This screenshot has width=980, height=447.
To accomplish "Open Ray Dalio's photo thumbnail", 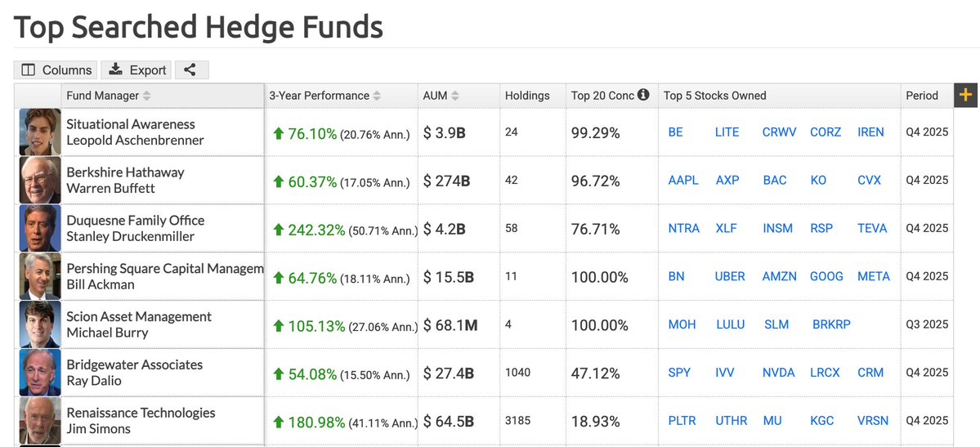I will [x=40, y=373].
